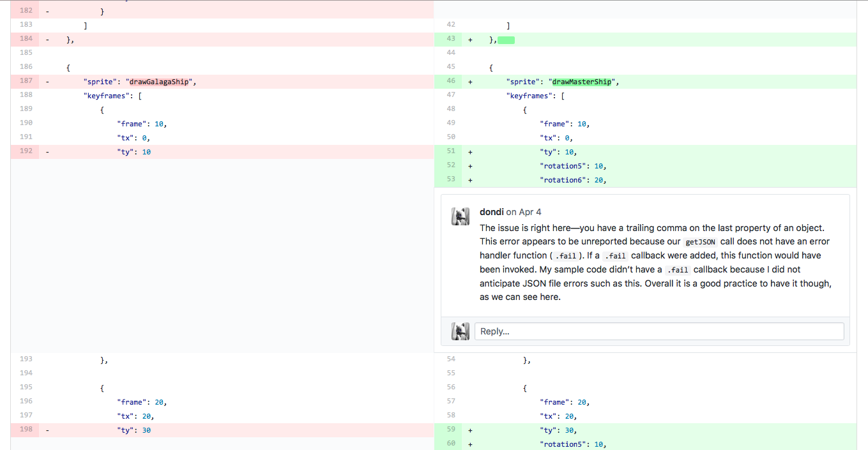
Task: Select line number 46 on right side
Action: (451, 82)
